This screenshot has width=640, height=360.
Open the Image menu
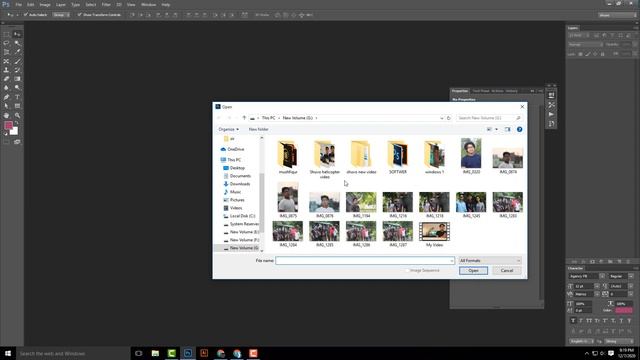point(45,4)
